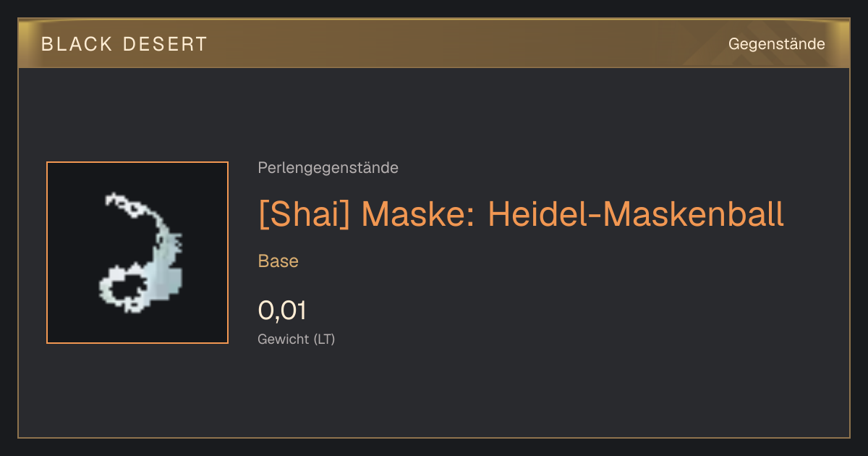This screenshot has height=456, width=868.
Task: Click the [Shai] Maske: Heidel-Maskenball title
Action: [x=521, y=214]
